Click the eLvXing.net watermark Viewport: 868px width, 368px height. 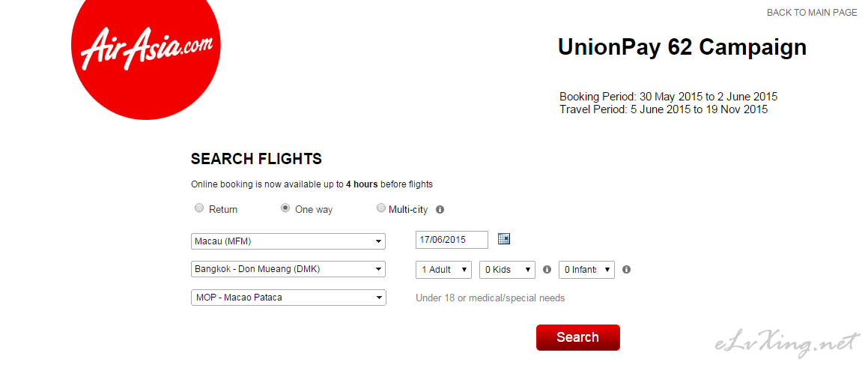click(789, 343)
